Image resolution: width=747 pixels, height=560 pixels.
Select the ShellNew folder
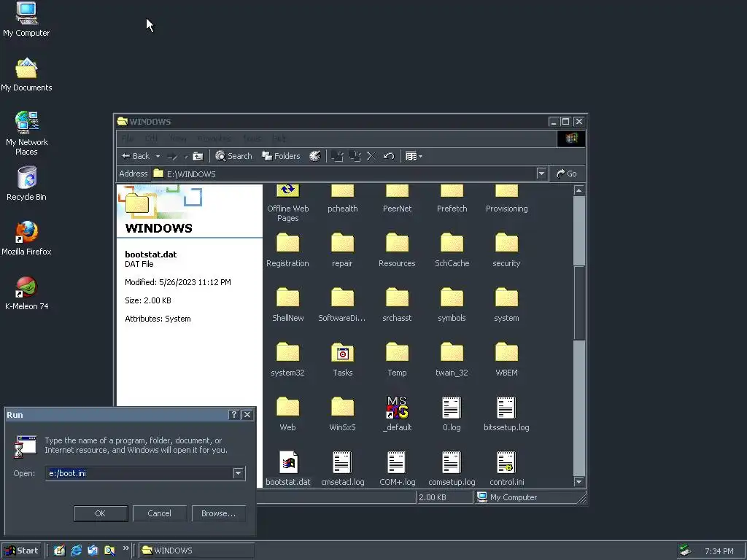pos(287,305)
